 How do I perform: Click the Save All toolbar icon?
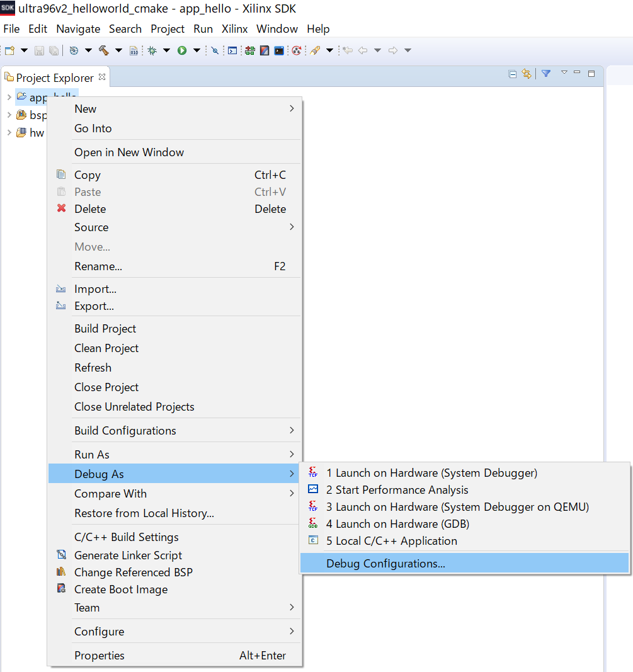pos(54,50)
